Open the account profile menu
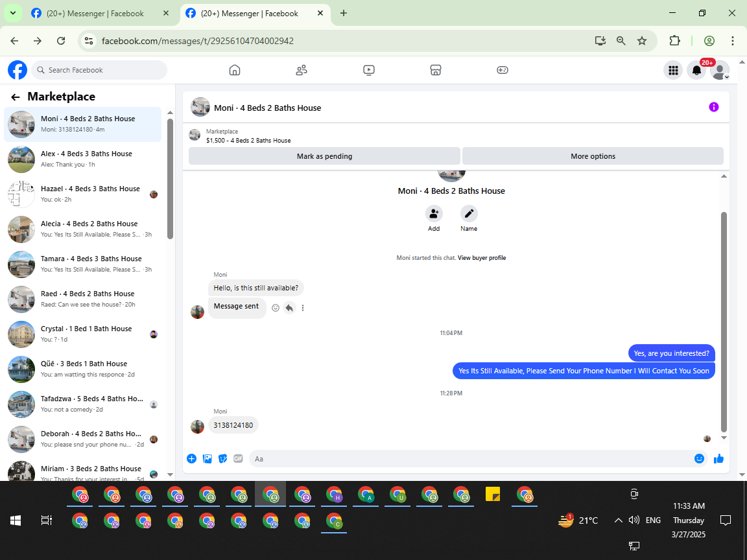This screenshot has width=747, height=560. 720,71
